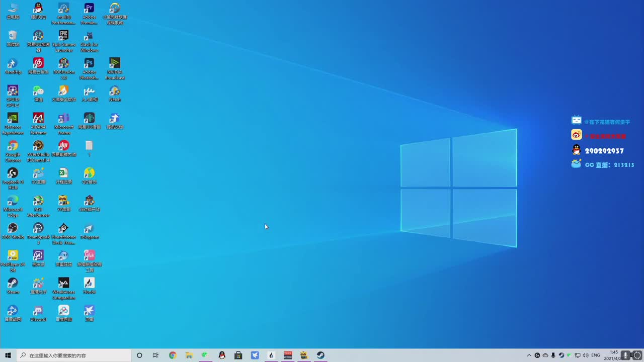
Task: Select the Netch desktop icon
Action: (x=115, y=94)
